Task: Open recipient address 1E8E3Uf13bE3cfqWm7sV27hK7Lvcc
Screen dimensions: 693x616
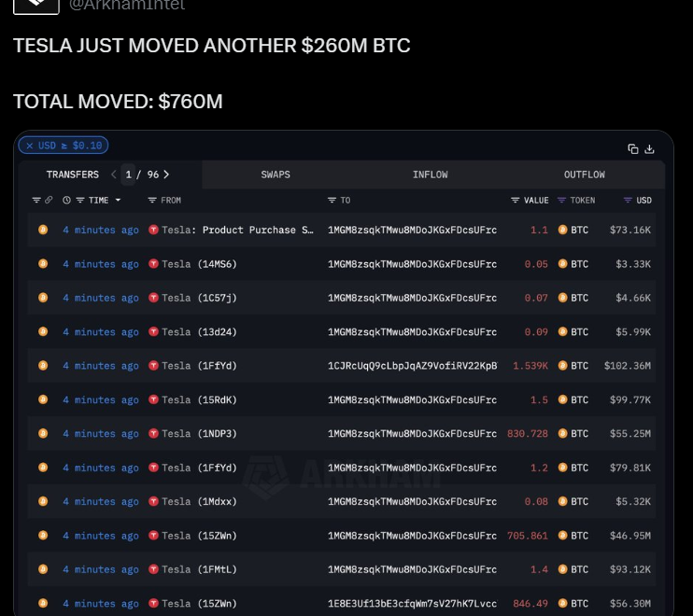Action: point(413,603)
